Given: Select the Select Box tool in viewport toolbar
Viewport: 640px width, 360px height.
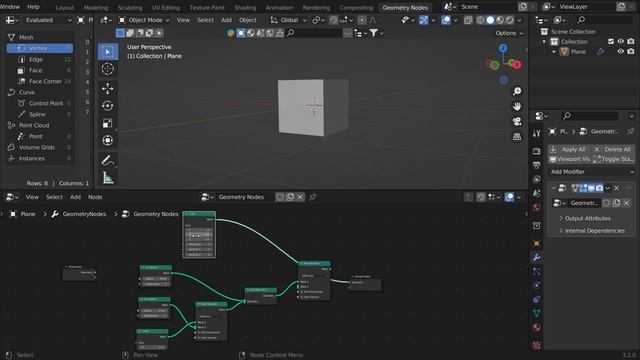Looking at the screenshot, I should click(x=108, y=52).
